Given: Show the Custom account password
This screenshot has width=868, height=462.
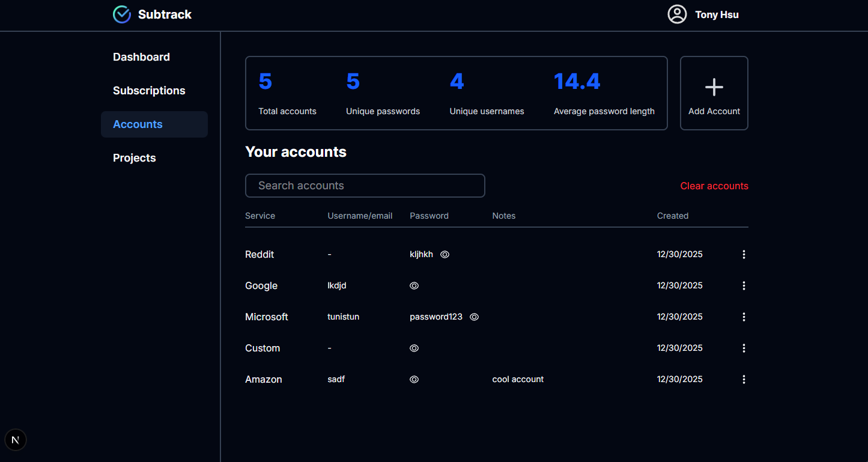Looking at the screenshot, I should [x=414, y=348].
